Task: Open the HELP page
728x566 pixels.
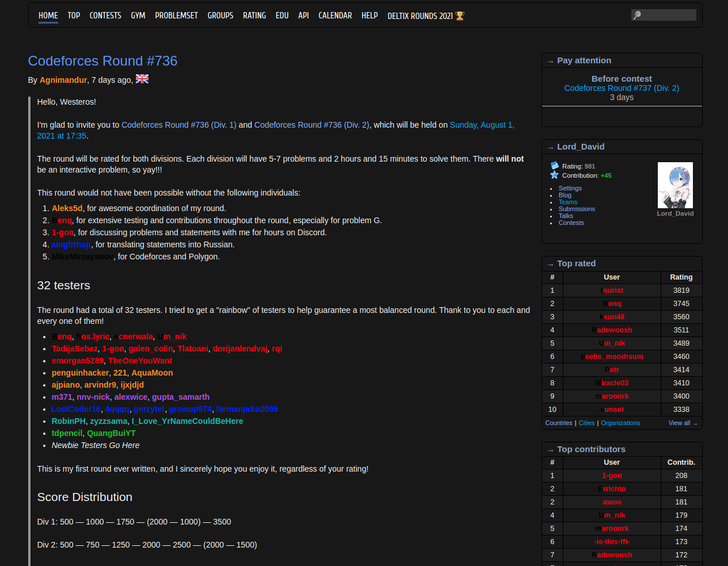Action: click(x=369, y=16)
